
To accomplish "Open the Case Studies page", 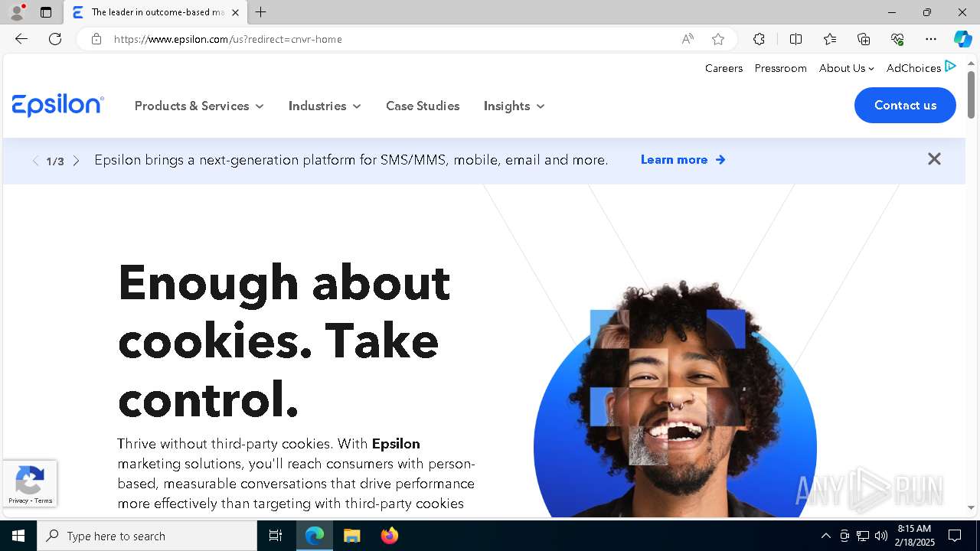I will (423, 106).
